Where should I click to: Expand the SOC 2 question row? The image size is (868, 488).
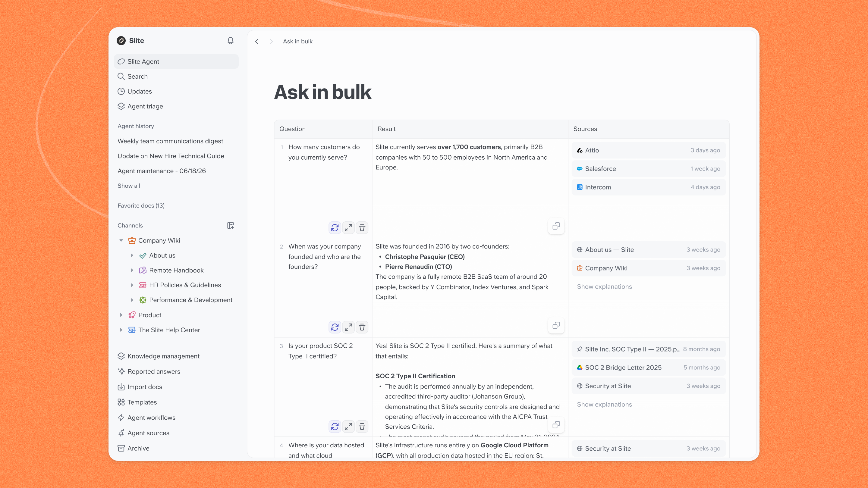[348, 426]
